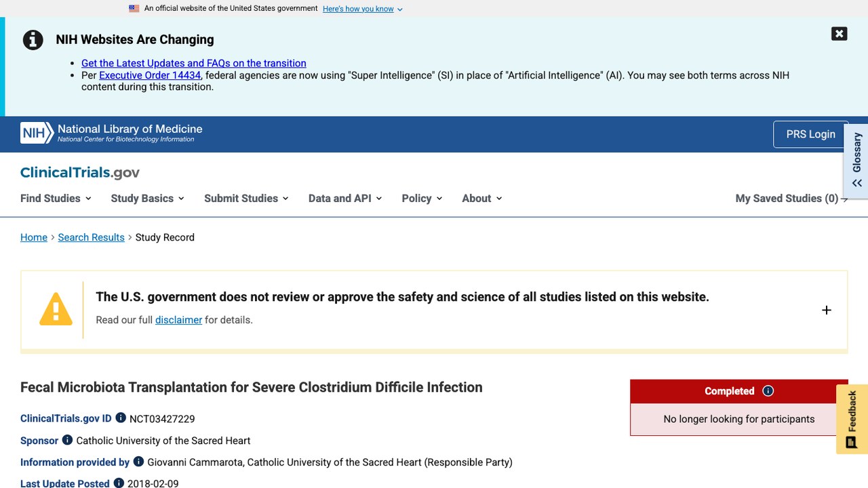Open the Feedback side tab
Viewport: 868px width, 488px height.
(852, 419)
